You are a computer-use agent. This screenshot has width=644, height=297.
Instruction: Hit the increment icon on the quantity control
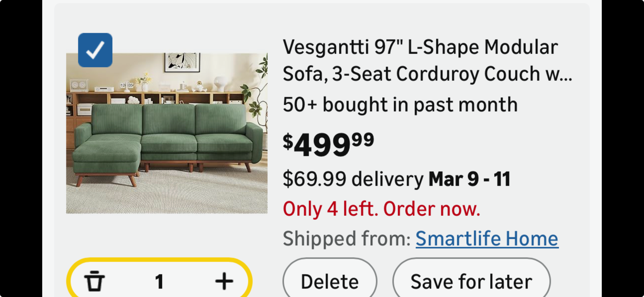click(x=224, y=281)
